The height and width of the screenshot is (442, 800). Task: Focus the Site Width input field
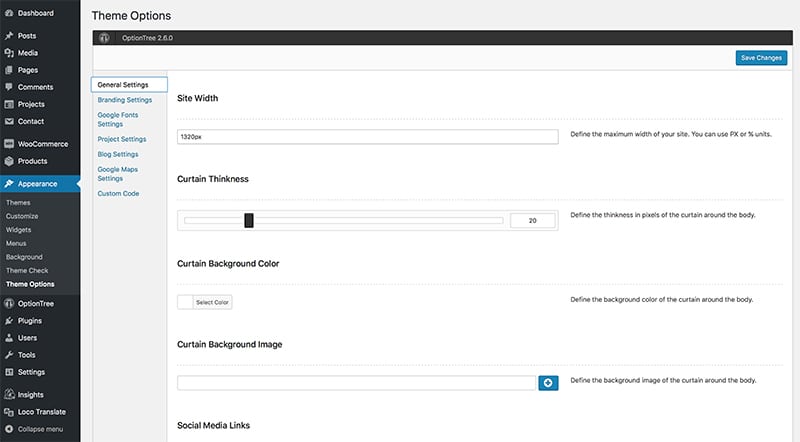pyautogui.click(x=367, y=137)
